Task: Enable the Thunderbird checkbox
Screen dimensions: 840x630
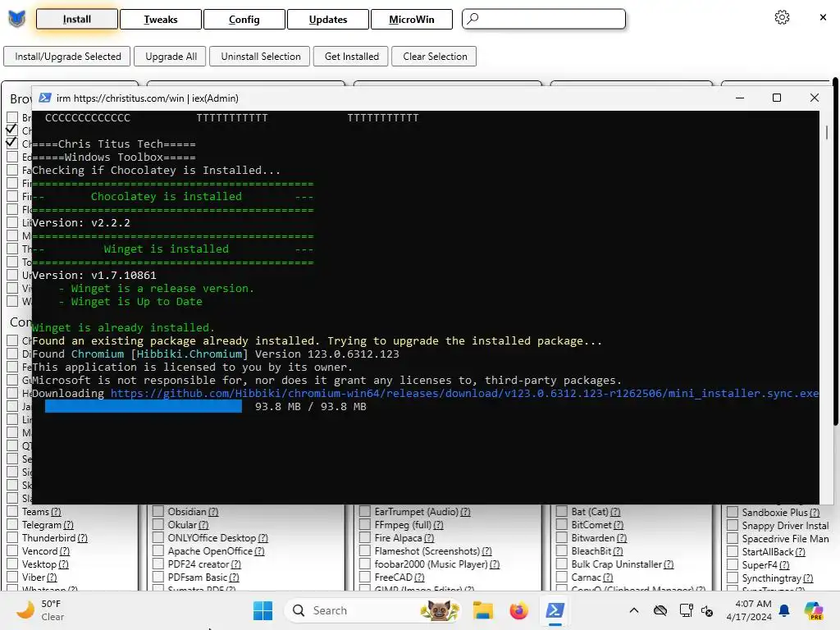Action: [x=12, y=538]
